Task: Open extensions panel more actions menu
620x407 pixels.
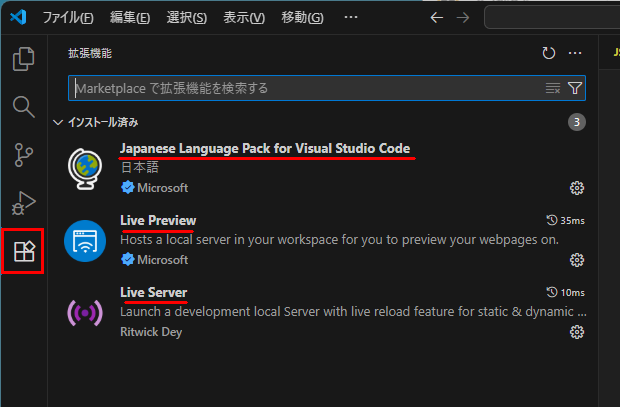Action: 575,53
